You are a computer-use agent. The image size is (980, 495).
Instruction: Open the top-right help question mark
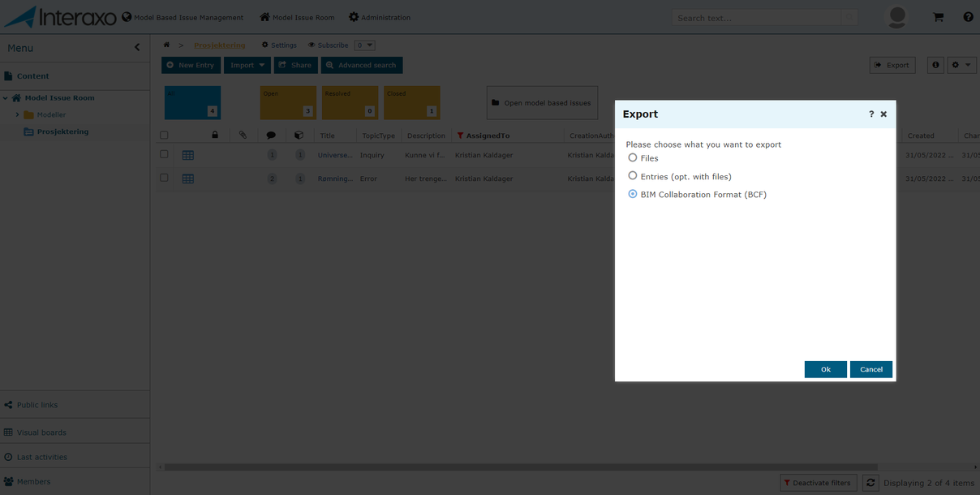(968, 17)
